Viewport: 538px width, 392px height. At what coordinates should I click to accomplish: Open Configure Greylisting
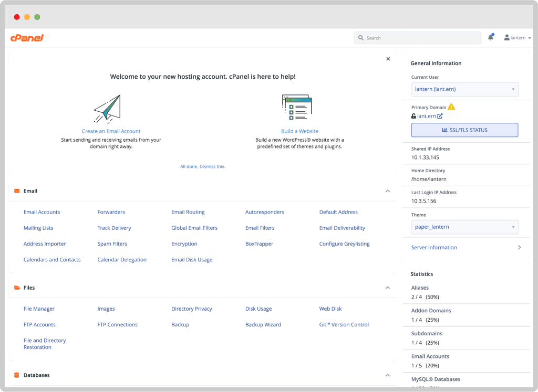345,244
